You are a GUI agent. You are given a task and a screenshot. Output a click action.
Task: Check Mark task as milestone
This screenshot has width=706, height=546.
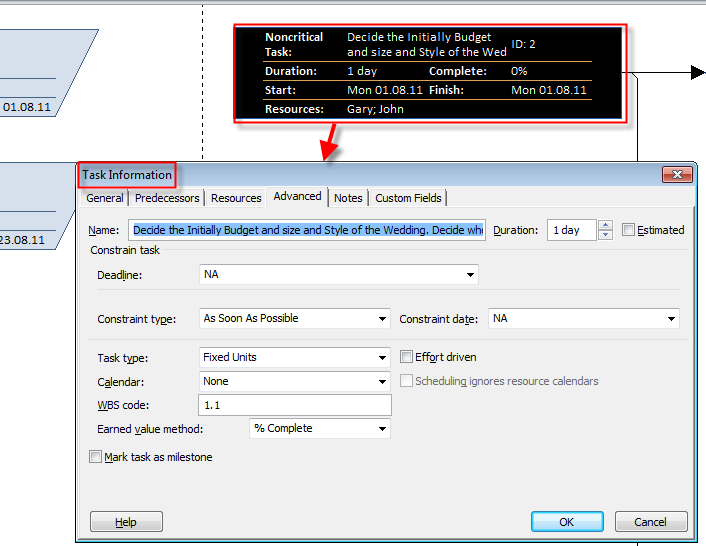click(x=96, y=457)
